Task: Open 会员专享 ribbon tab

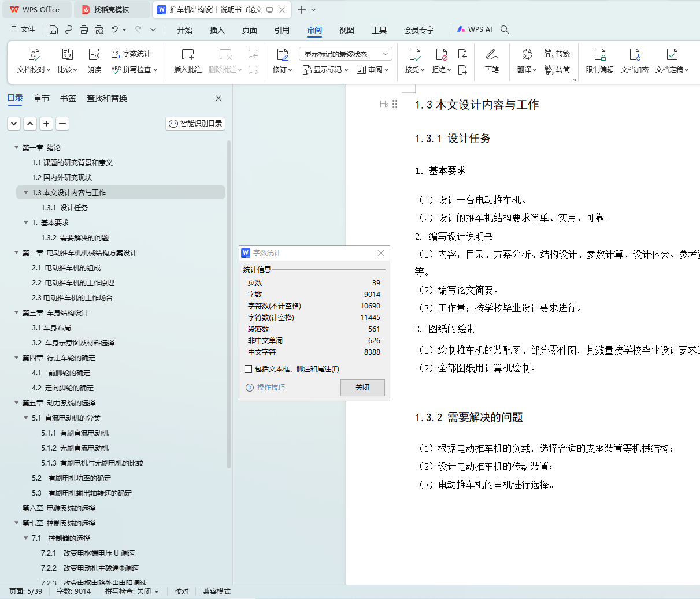Action: click(x=419, y=30)
